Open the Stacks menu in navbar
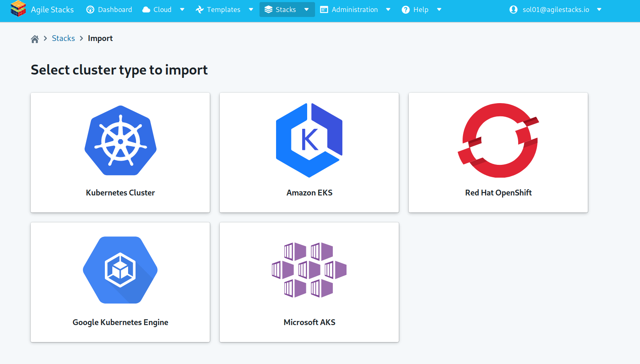This screenshot has width=640, height=364. [286, 10]
